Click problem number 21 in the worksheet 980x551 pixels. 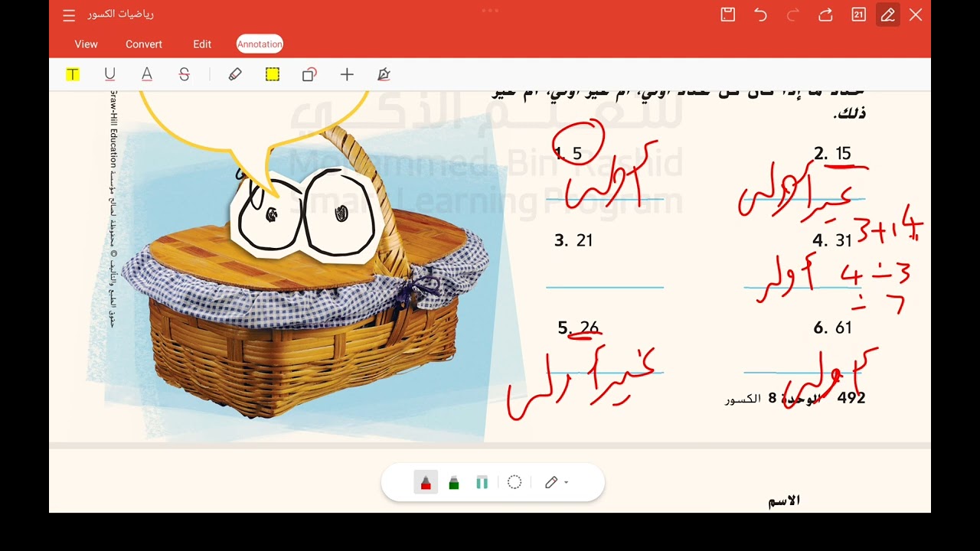click(584, 240)
